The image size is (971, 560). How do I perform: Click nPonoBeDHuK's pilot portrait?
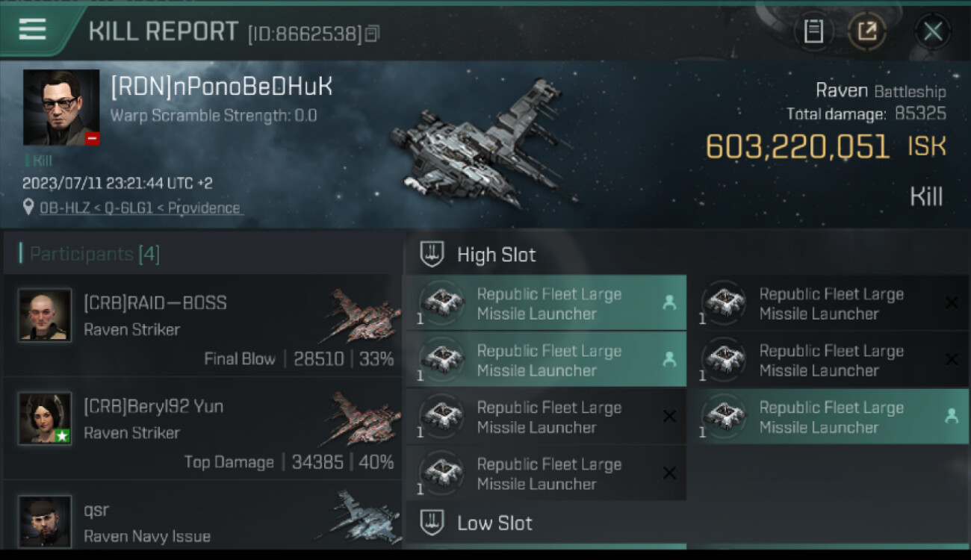(x=61, y=107)
